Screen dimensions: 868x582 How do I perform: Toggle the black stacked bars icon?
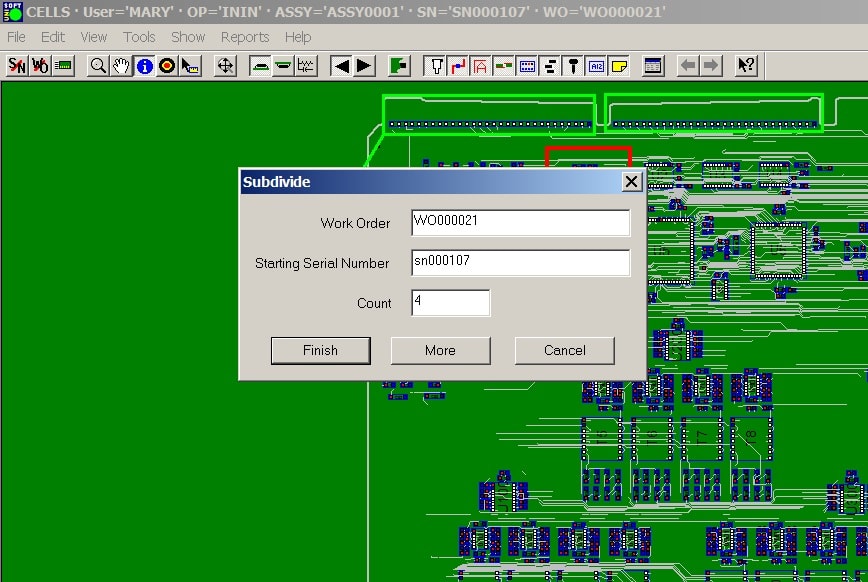(550, 66)
